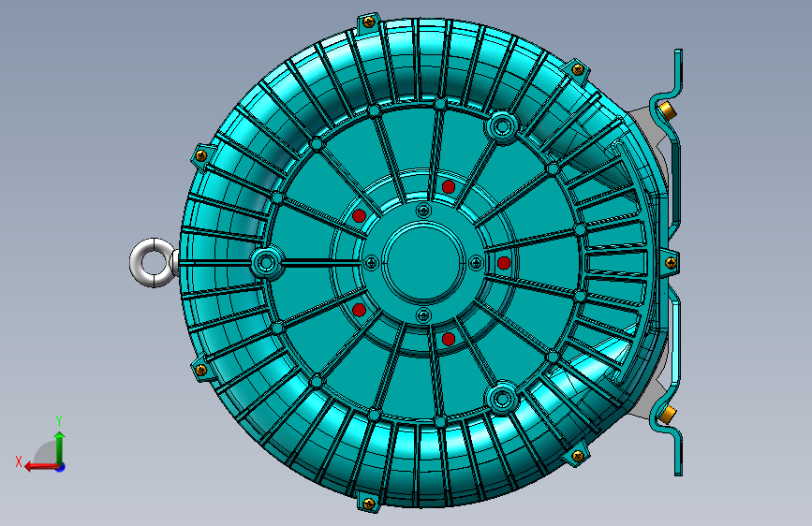Select the round boss at the radial slot end
The image size is (812, 526).
(x=266, y=263)
